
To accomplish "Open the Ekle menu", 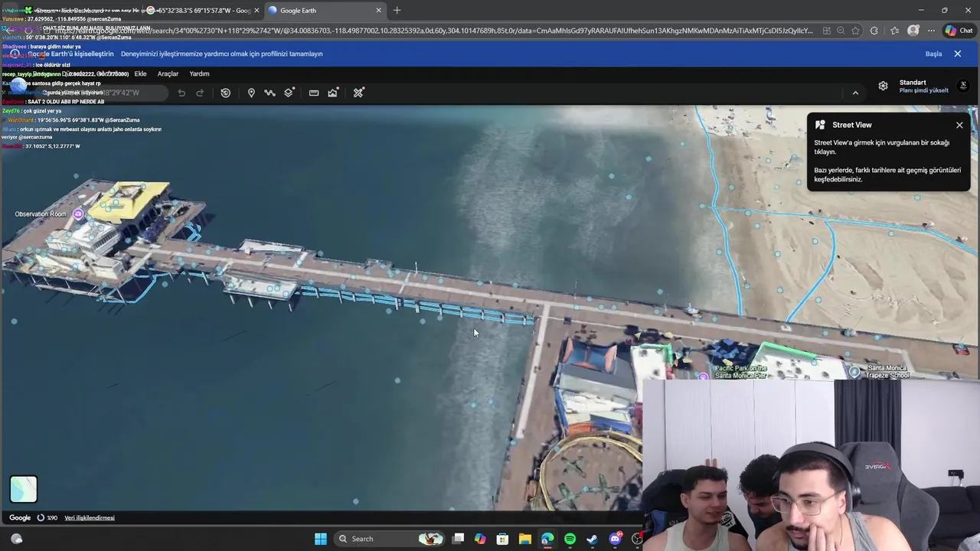I will tap(140, 73).
